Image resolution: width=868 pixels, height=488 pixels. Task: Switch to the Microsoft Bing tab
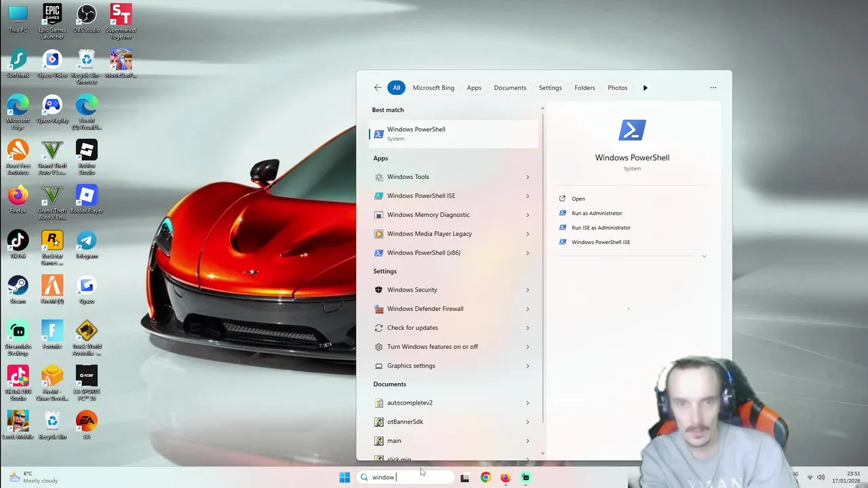[x=433, y=87]
